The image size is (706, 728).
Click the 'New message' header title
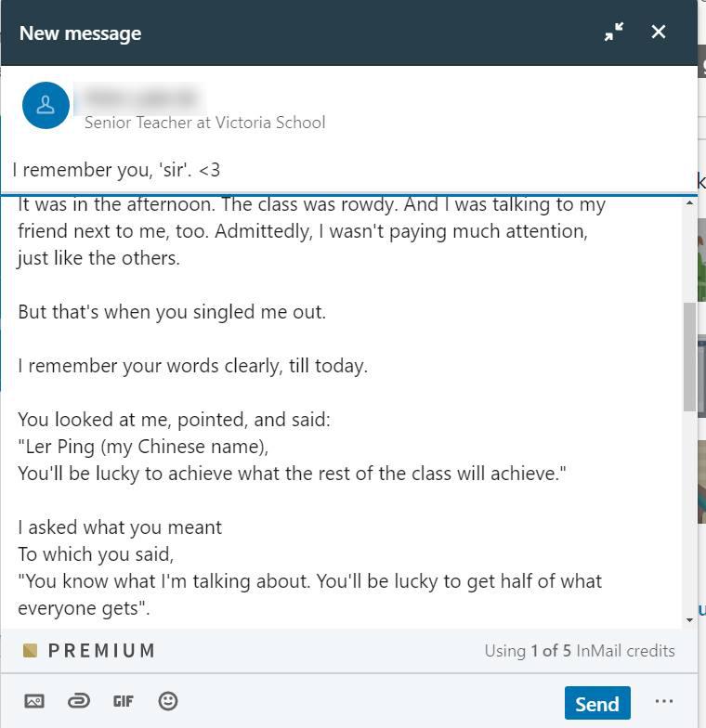coord(80,33)
